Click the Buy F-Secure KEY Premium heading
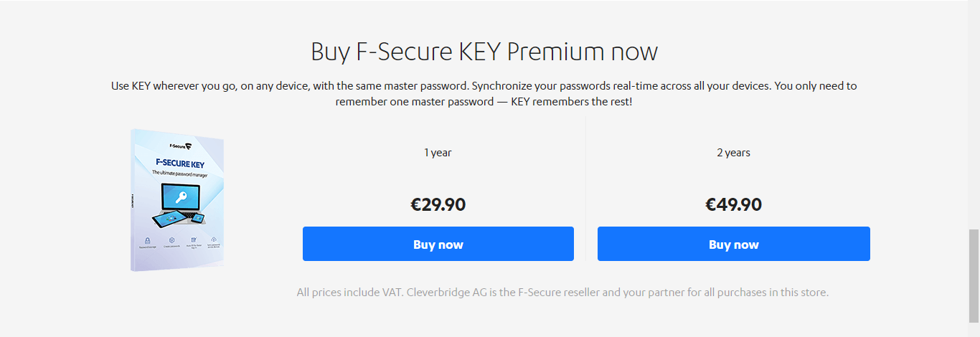This screenshot has height=337, width=980. 484,52
